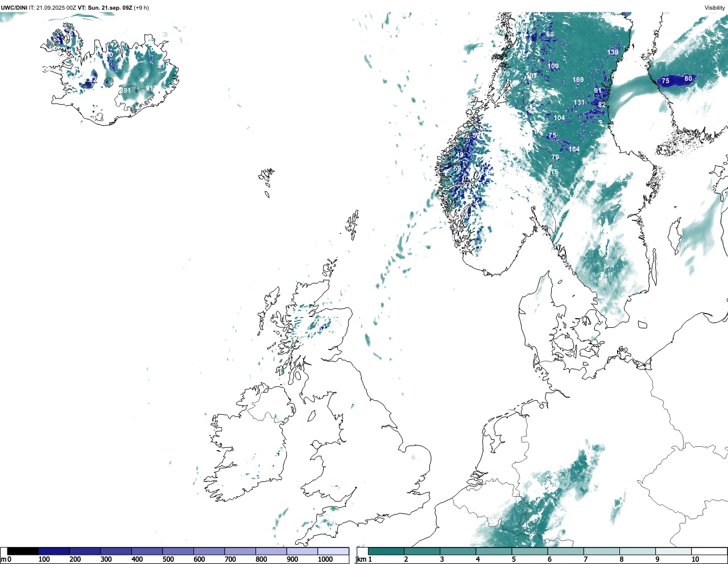Image resolution: width=728 pixels, height=564 pixels.
Task: Click the '131' visibility value on map
Action: pos(579,103)
